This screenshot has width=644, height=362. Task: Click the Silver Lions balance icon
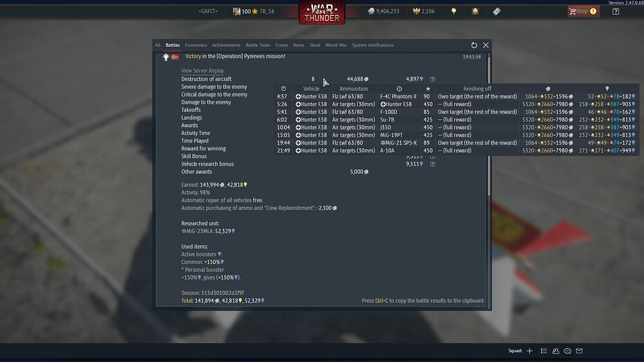[371, 12]
